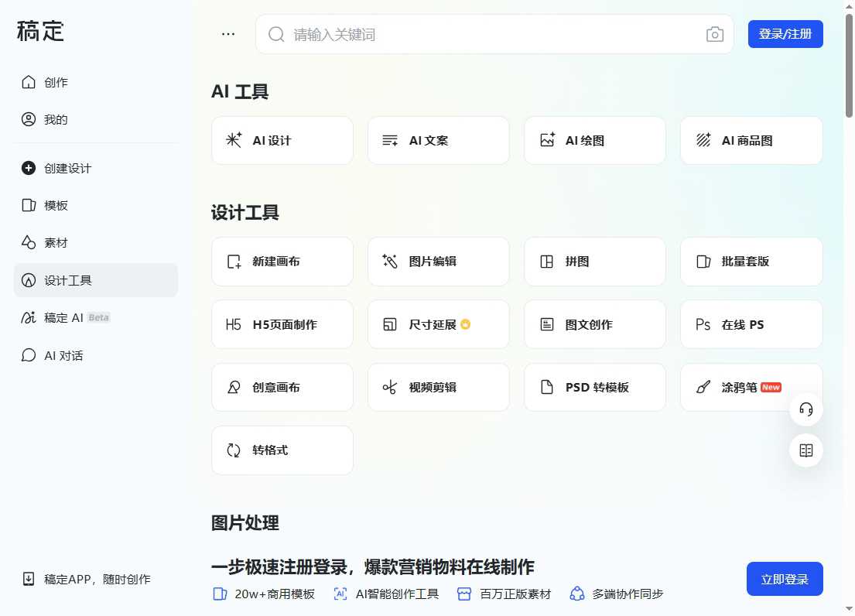Screen dimensions: 855x616
Task: Click the page scrollbar on the right
Action: (849, 46)
